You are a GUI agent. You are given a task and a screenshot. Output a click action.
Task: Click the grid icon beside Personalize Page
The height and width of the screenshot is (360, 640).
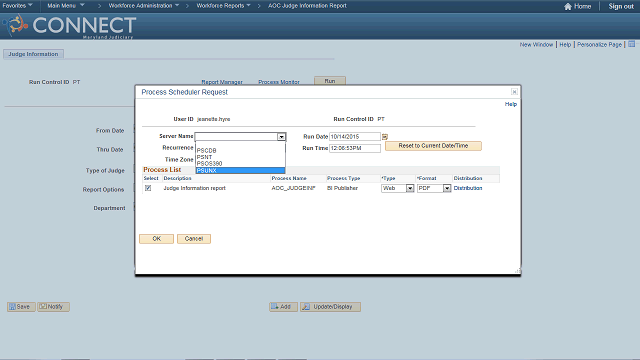coord(631,44)
